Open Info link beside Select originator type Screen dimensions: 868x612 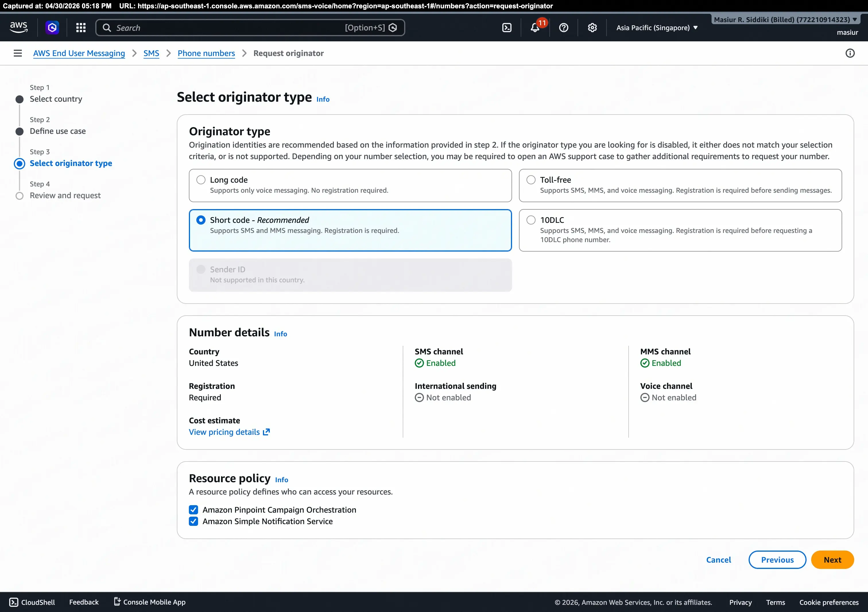tap(323, 99)
